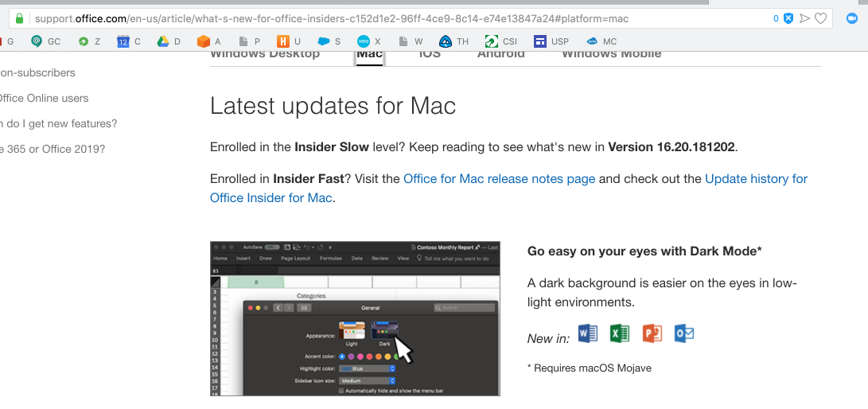Switch to the Windows Mobile tab
Screen dimensions: 868x409
[x=611, y=56]
